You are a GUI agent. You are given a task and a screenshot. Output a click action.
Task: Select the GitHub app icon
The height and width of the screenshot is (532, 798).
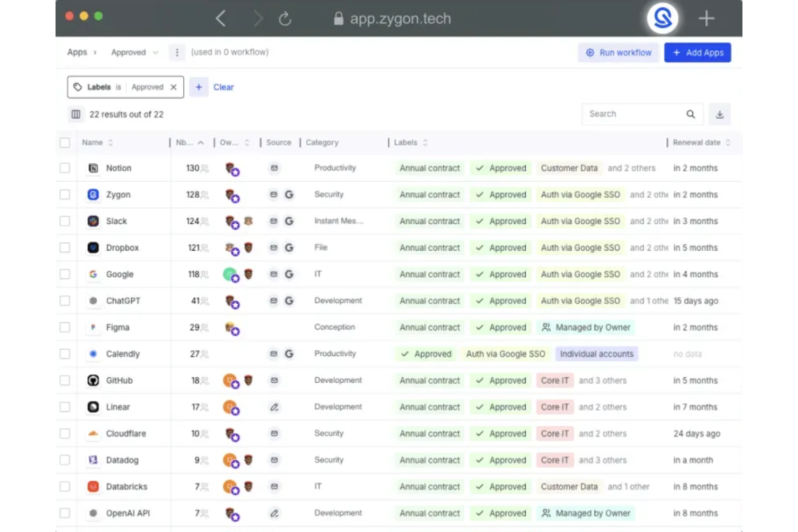click(x=93, y=380)
